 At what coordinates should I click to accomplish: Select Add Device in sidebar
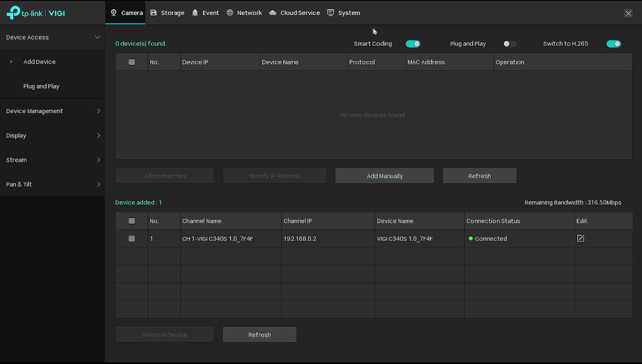52,62
